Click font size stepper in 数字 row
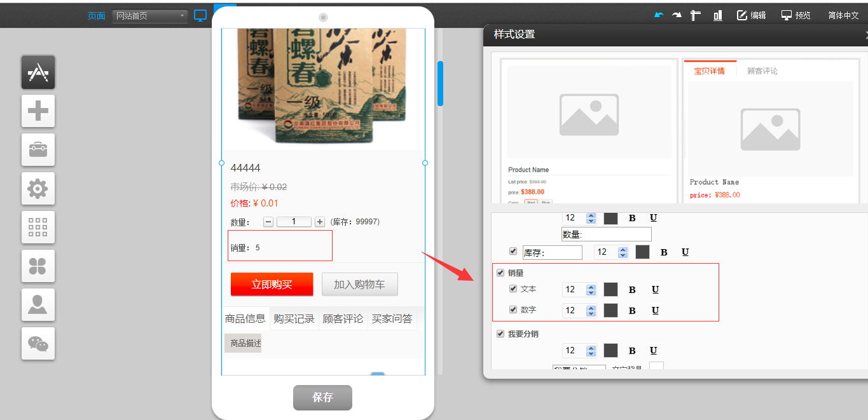Screen dimensions: 868x420 (x=591, y=310)
